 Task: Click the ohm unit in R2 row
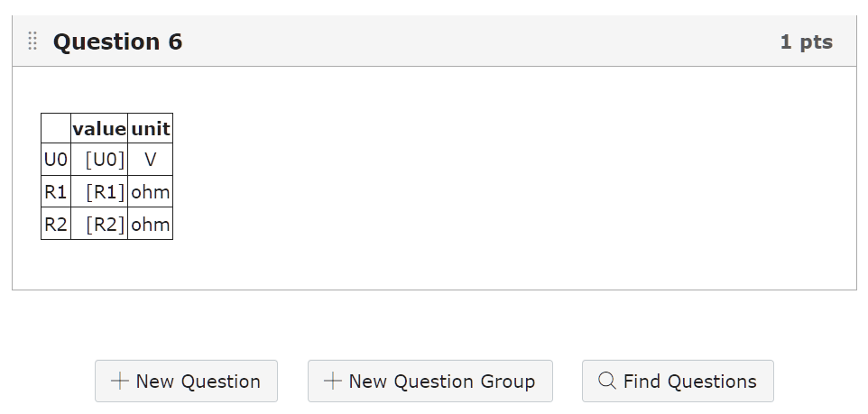click(150, 224)
